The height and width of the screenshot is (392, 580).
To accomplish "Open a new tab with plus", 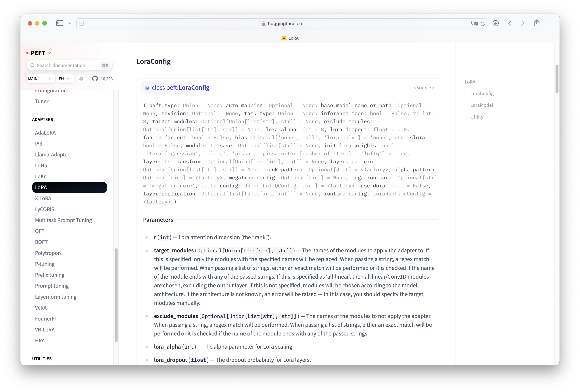I will click(x=550, y=23).
